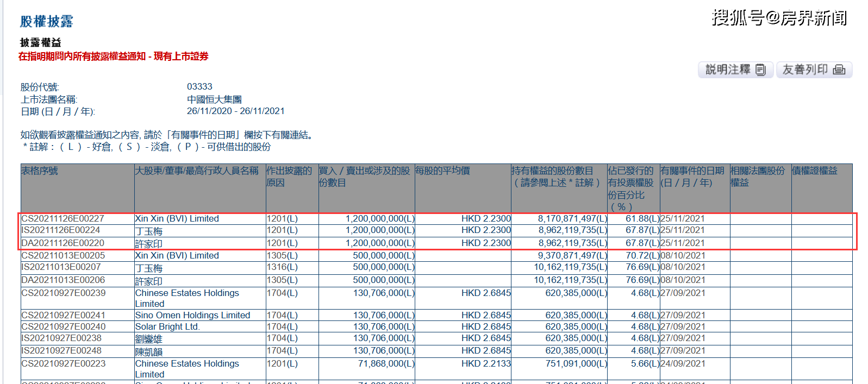Click Xin Xin (BVI) Limited in row CS20211013E00205
This screenshot has width=868, height=384.
point(177,256)
